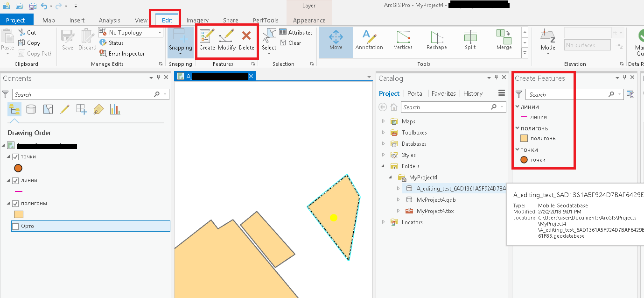
Task: Open the Project tab
Action: tap(15, 20)
